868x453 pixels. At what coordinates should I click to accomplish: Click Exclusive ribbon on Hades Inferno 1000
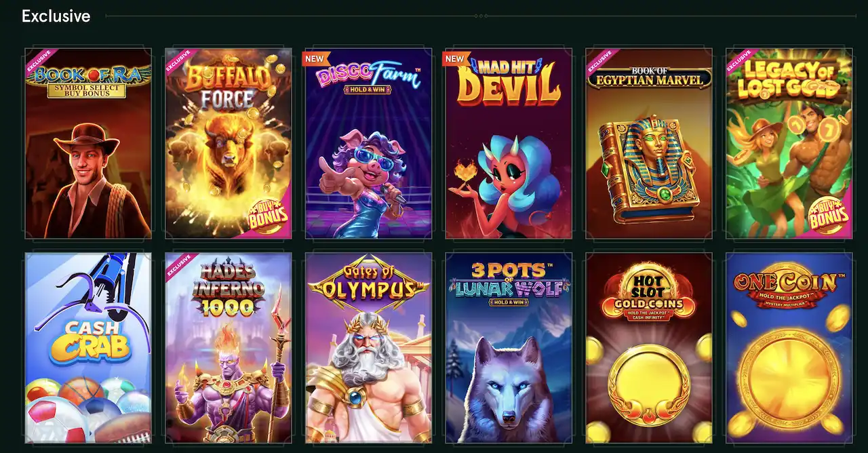(178, 266)
